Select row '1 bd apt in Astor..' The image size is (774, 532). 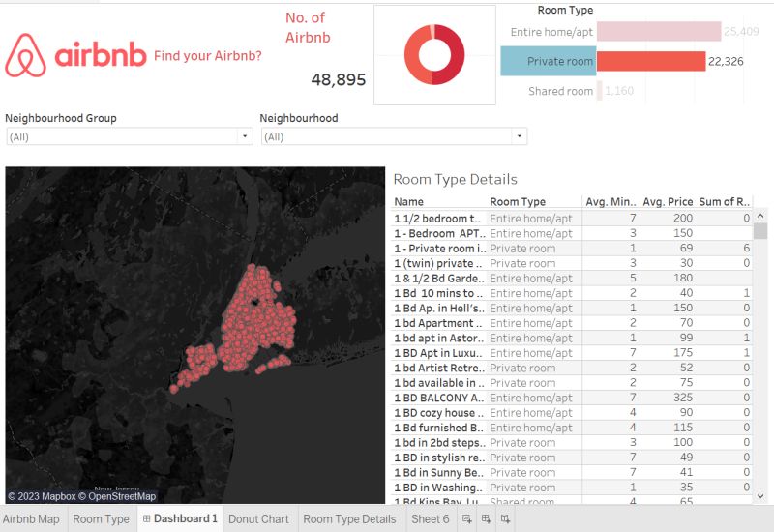pos(573,338)
